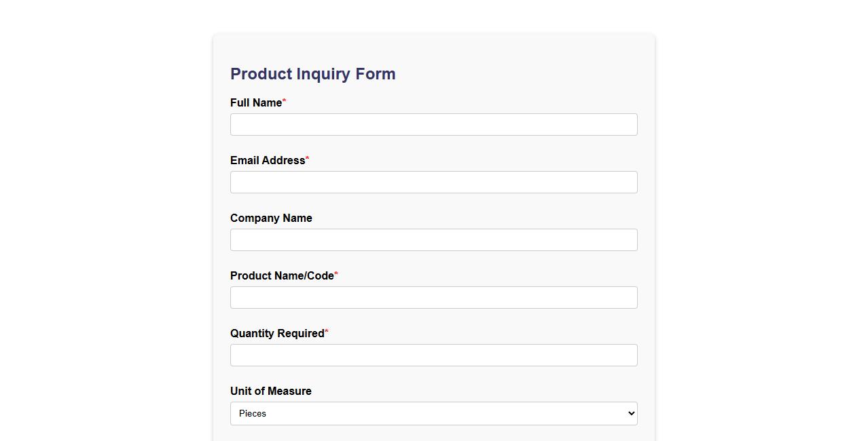Click the Quantity Required input field

coord(433,355)
